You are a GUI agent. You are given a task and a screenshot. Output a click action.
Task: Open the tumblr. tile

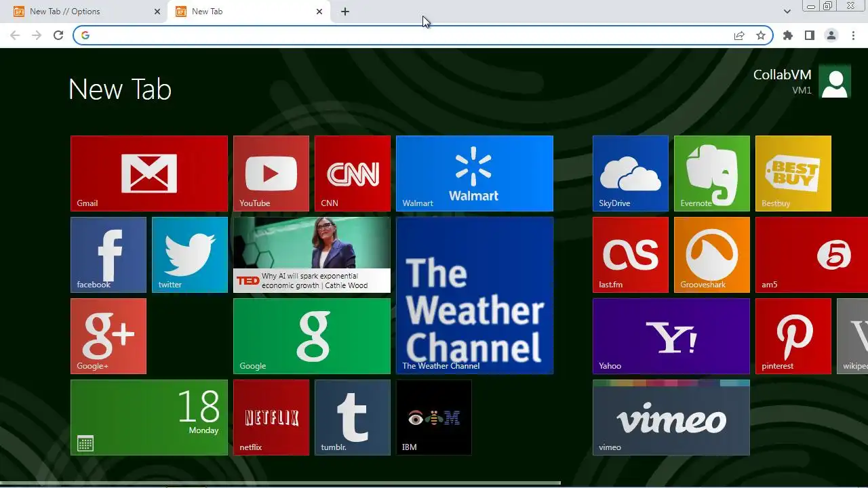point(353,418)
